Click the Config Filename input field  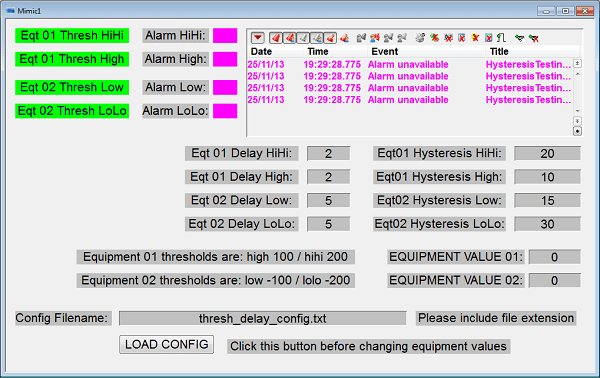pyautogui.click(x=262, y=318)
